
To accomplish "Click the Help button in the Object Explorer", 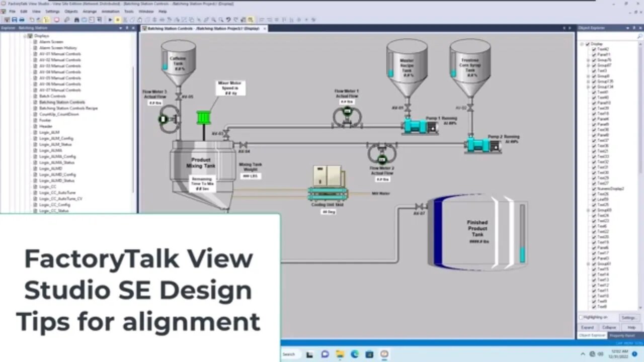I will pos(631,327).
